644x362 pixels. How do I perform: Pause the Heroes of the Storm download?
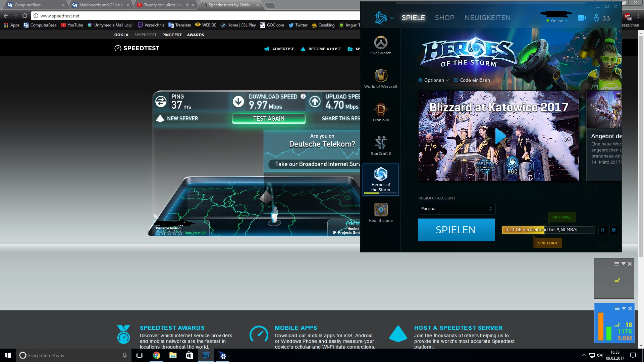[x=603, y=230]
